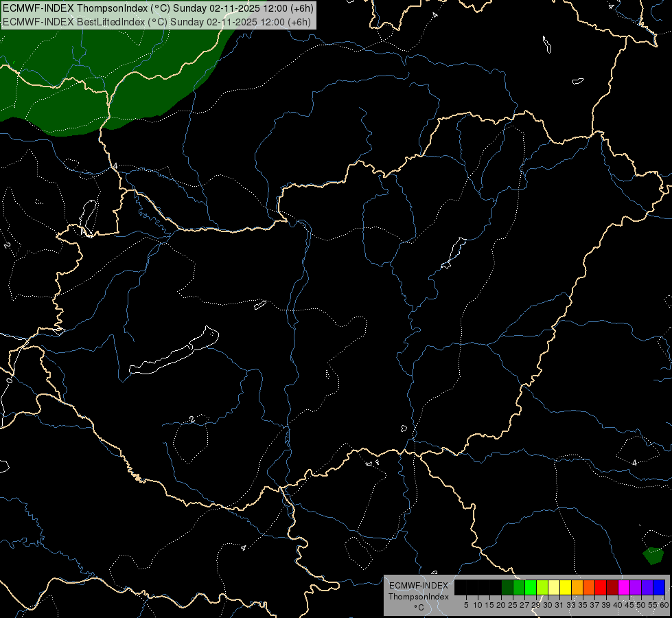
Task: Select the bright green 27–29 legend swatch
Action: click(x=531, y=588)
